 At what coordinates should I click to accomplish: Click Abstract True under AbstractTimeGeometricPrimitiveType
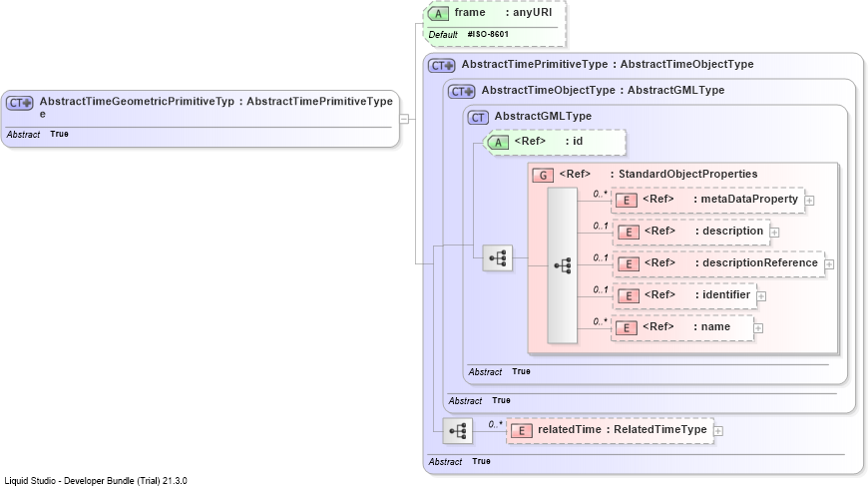(38, 135)
